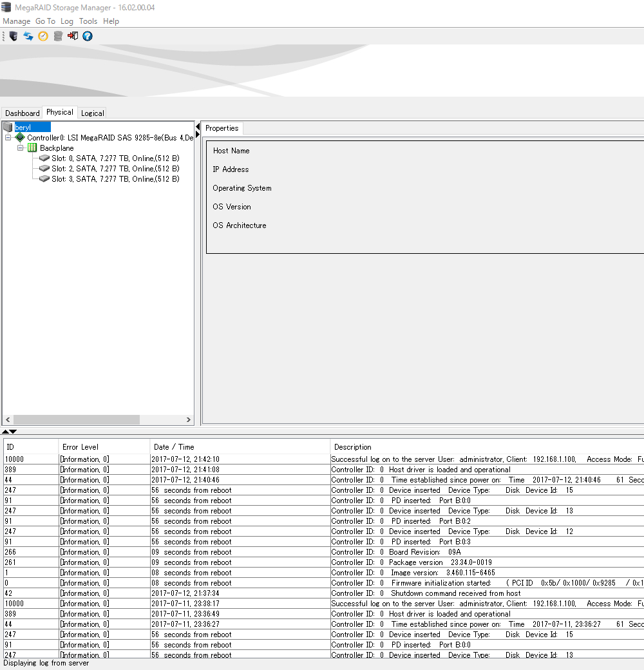Open the Tools menu
Screen dimensions: 644x670
point(88,21)
